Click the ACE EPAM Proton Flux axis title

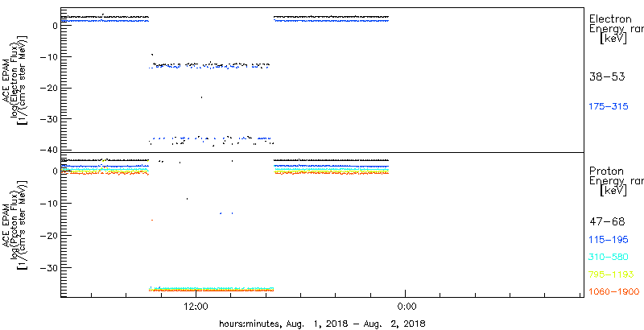tap(14, 225)
